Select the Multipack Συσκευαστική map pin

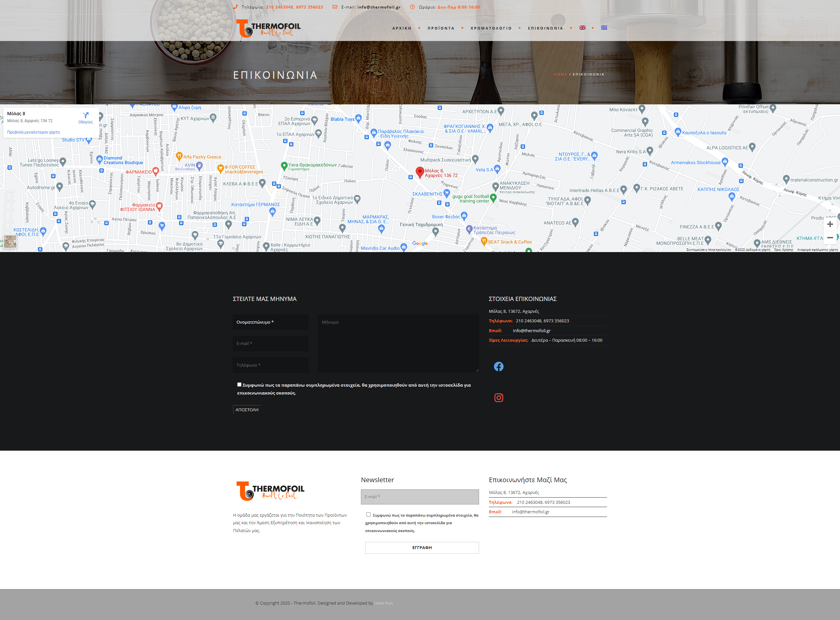pos(475,159)
